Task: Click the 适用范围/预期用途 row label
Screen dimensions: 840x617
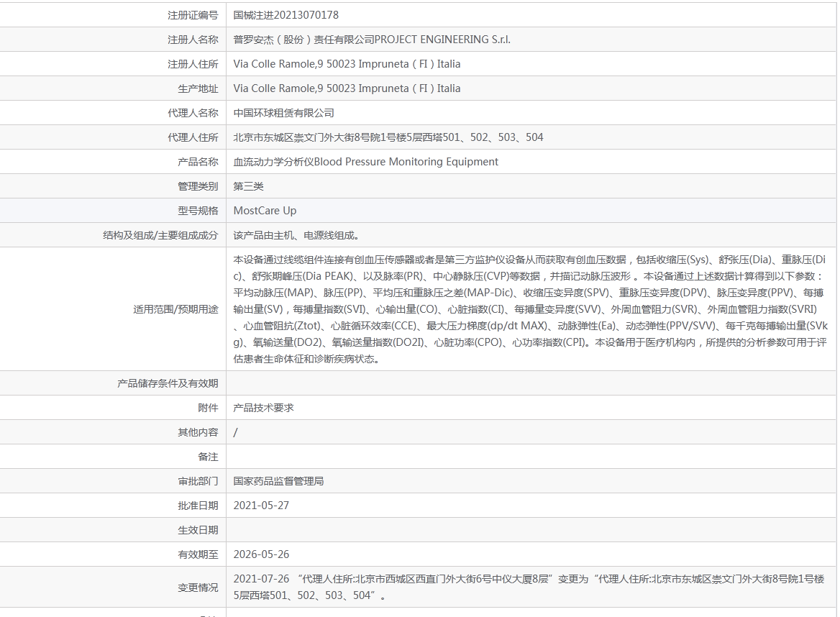Action: pyautogui.click(x=175, y=309)
